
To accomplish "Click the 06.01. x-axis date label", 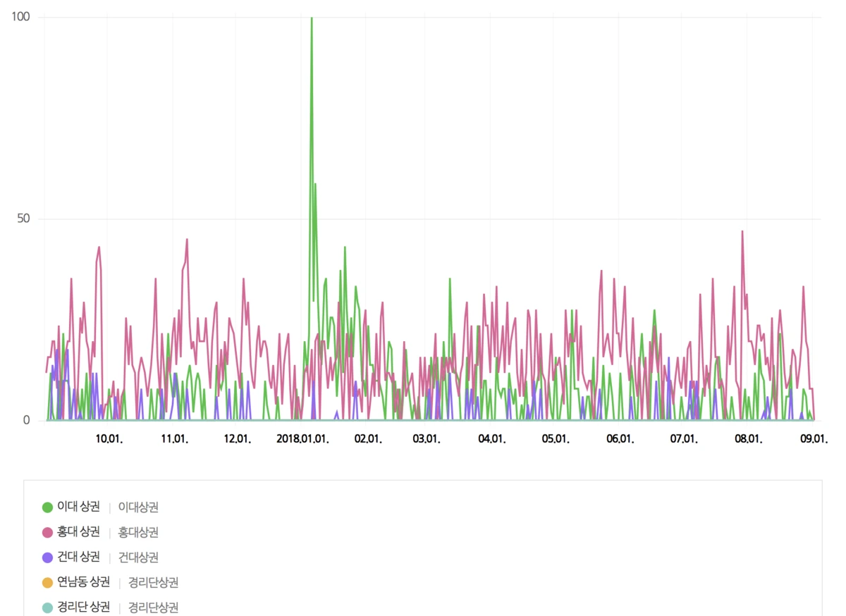I will click(620, 438).
